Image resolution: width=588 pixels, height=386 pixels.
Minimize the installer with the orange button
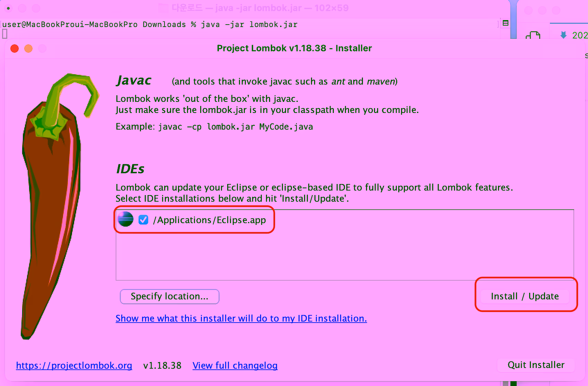28,49
